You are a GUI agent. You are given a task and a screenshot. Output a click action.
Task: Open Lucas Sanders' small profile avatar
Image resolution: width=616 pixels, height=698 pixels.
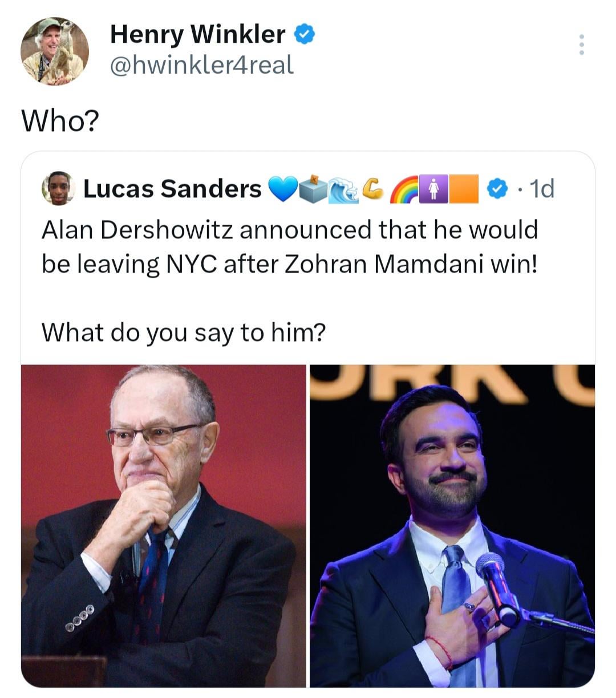[x=59, y=189]
